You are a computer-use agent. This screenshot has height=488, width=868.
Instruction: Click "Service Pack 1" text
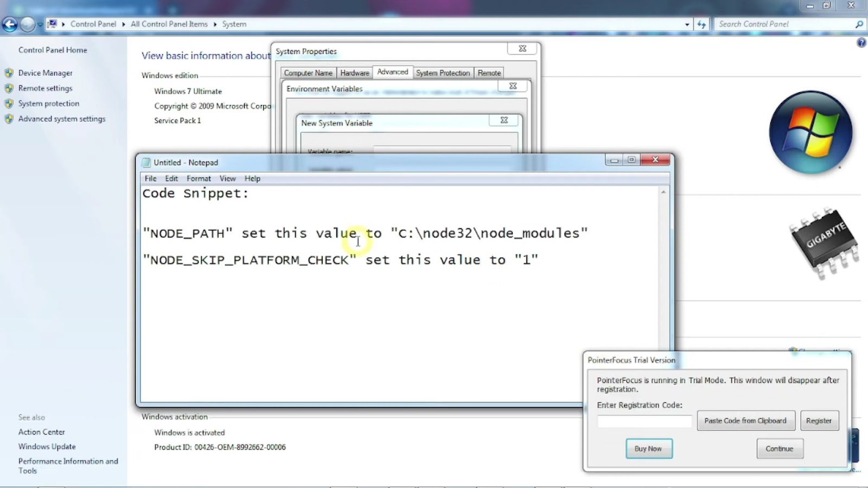pyautogui.click(x=177, y=120)
